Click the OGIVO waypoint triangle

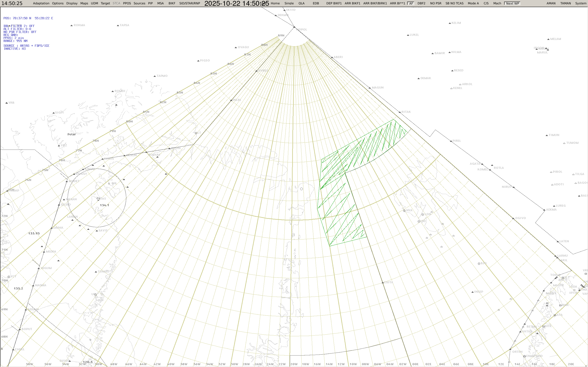click(513, 218)
